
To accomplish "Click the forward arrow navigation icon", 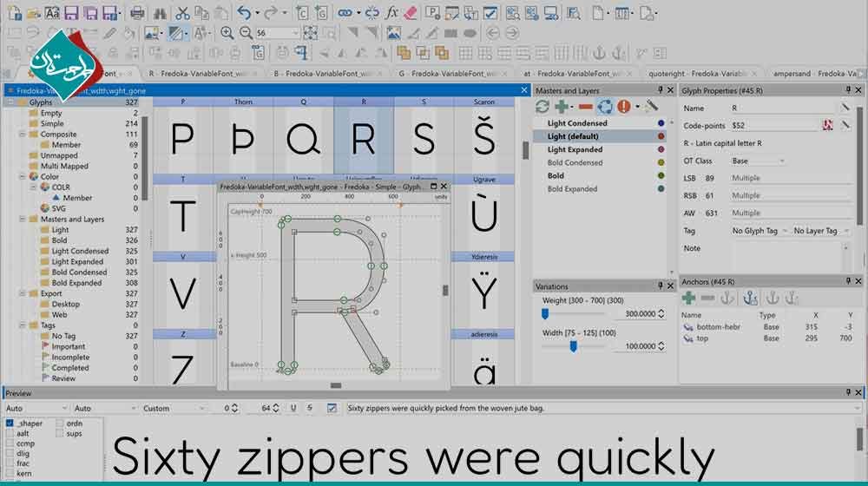I will (512, 33).
